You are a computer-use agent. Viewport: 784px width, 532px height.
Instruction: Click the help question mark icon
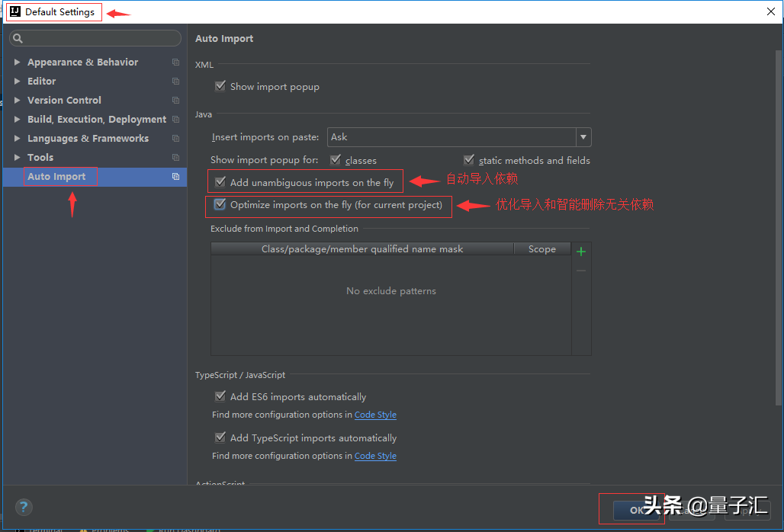24,506
